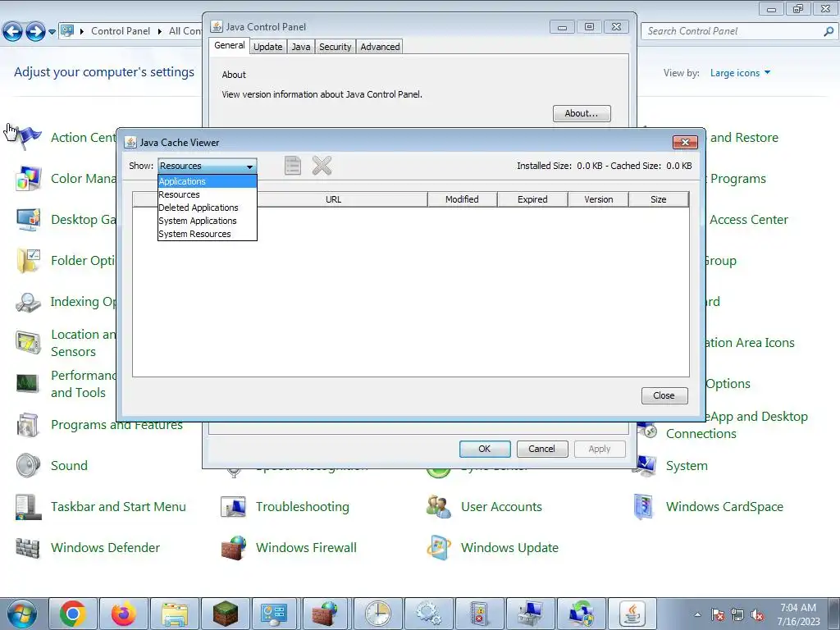Open the Action Center flag icon
The width and height of the screenshot is (840, 630).
click(x=28, y=137)
